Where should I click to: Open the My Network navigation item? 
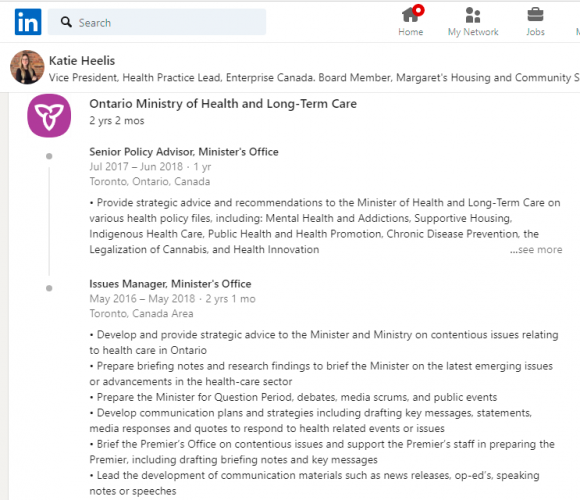[x=473, y=21]
